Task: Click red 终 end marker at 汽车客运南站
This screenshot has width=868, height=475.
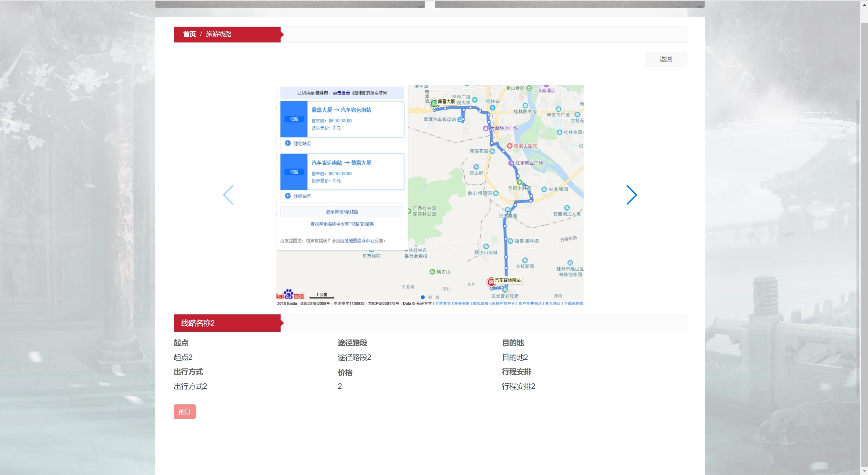Action: click(x=490, y=282)
